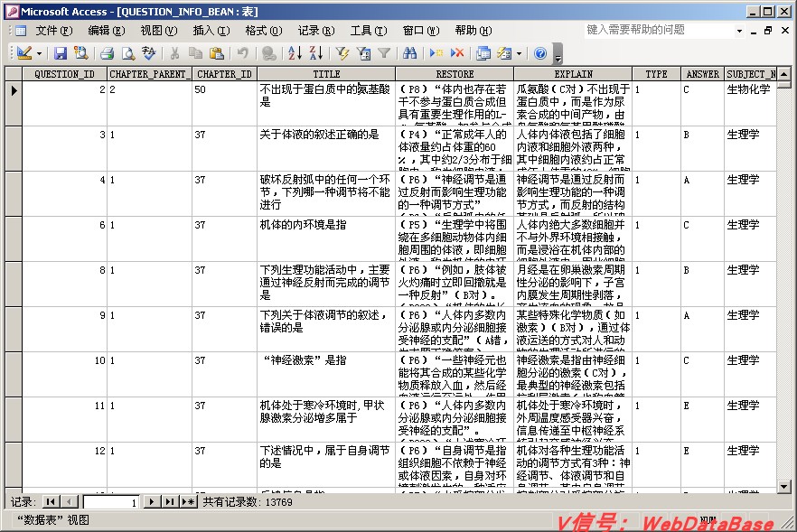Viewport: 797px width, 532px height.
Task: Go to the next record button
Action: tap(152, 502)
